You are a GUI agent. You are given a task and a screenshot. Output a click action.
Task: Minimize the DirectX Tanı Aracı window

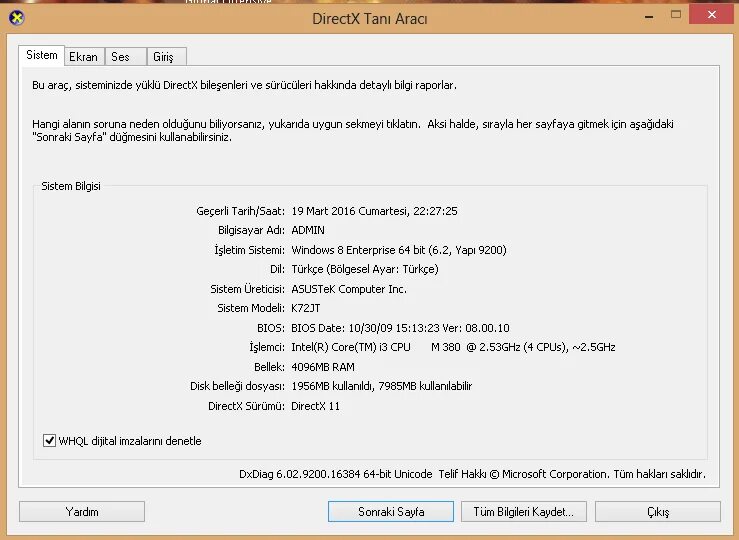[x=649, y=16]
